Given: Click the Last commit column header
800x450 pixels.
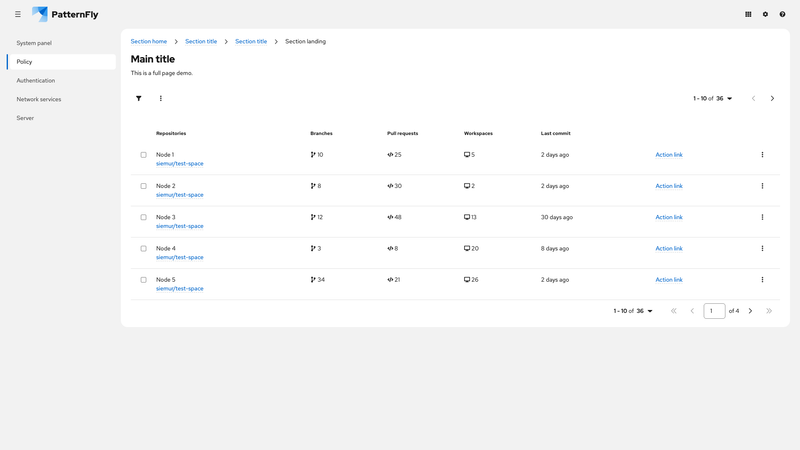Looking at the screenshot, I should coord(556,133).
